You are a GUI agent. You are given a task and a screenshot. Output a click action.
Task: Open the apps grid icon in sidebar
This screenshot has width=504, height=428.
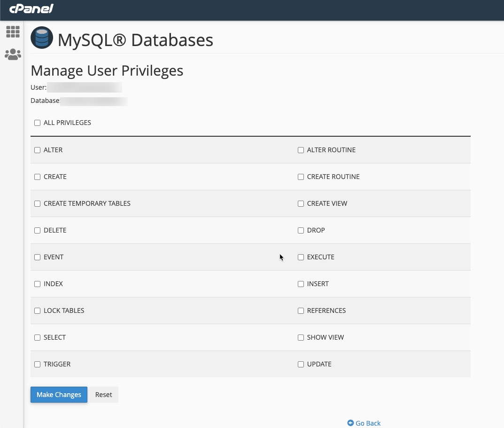[13, 32]
